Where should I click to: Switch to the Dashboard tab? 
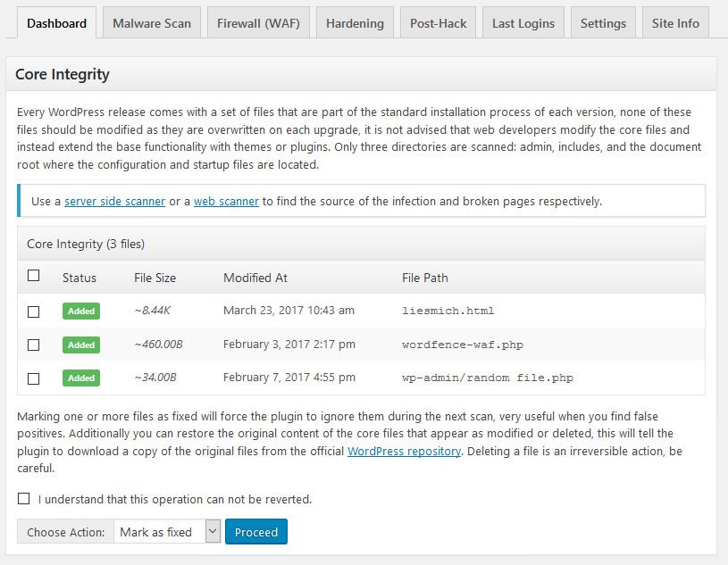(56, 22)
